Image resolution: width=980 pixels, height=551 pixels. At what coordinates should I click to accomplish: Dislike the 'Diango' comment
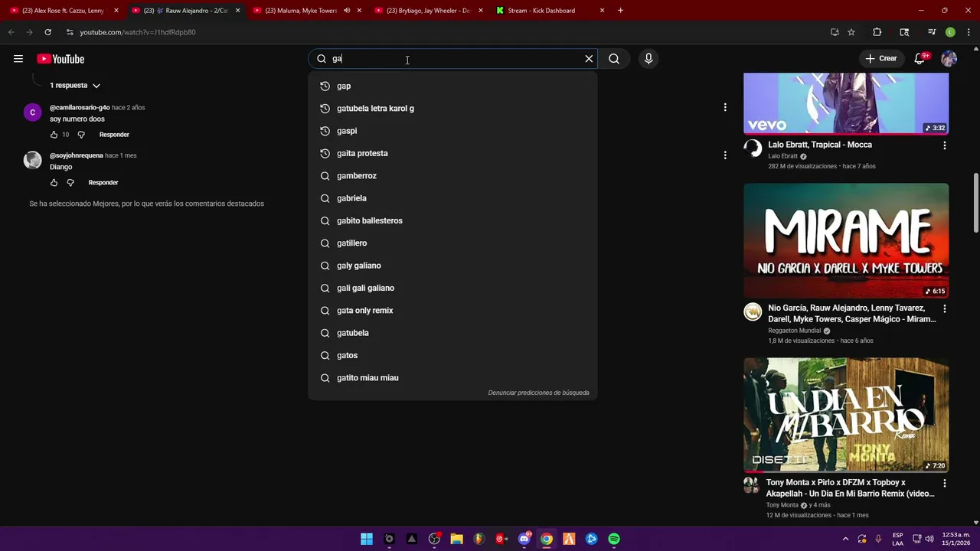click(x=70, y=182)
